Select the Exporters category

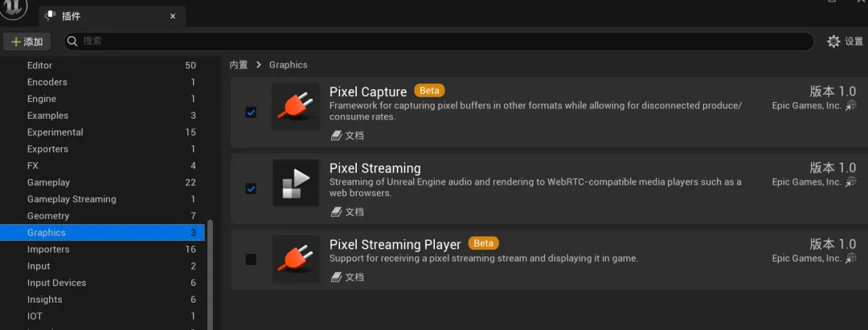pos(102,149)
